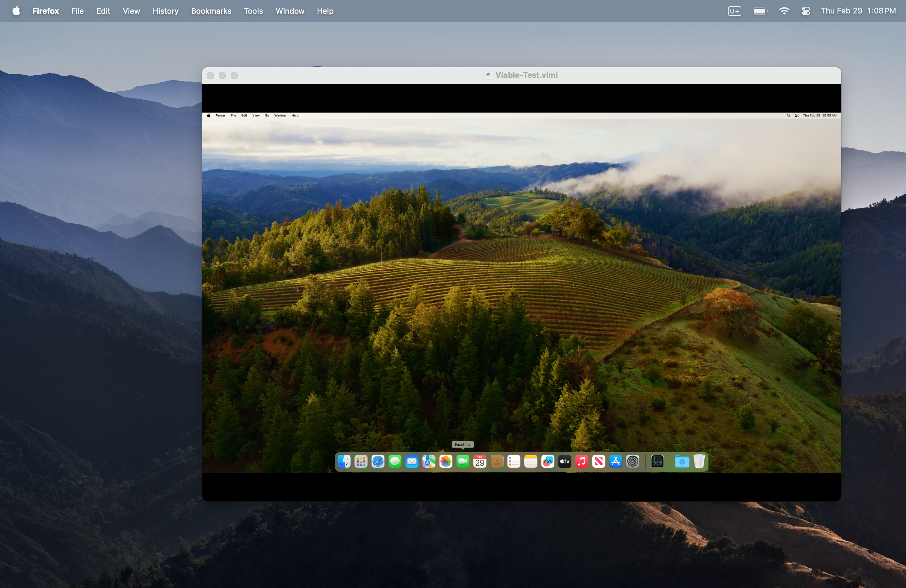Open host View menu before History

pos(131,11)
